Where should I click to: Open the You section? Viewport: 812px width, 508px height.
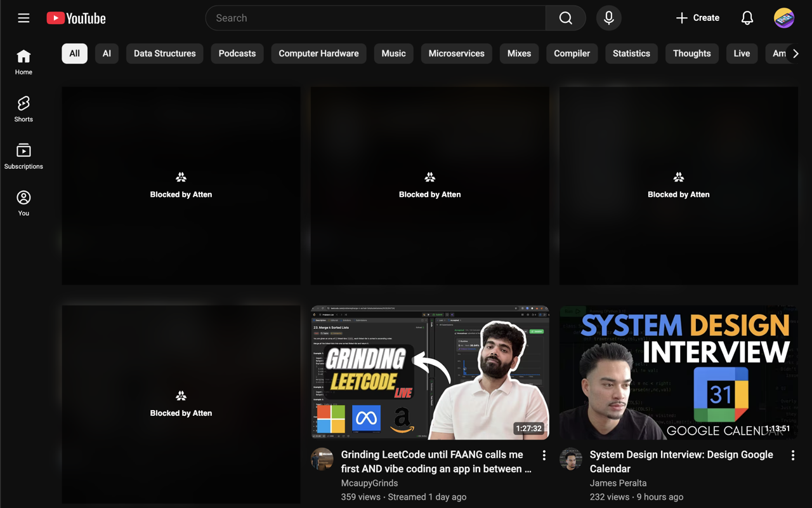(23, 203)
